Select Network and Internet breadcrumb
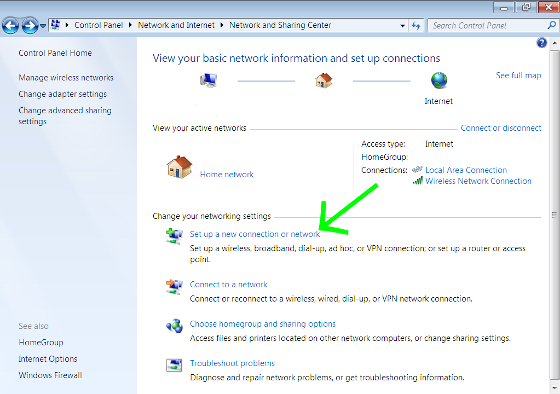The height and width of the screenshot is (394, 560). [x=176, y=25]
